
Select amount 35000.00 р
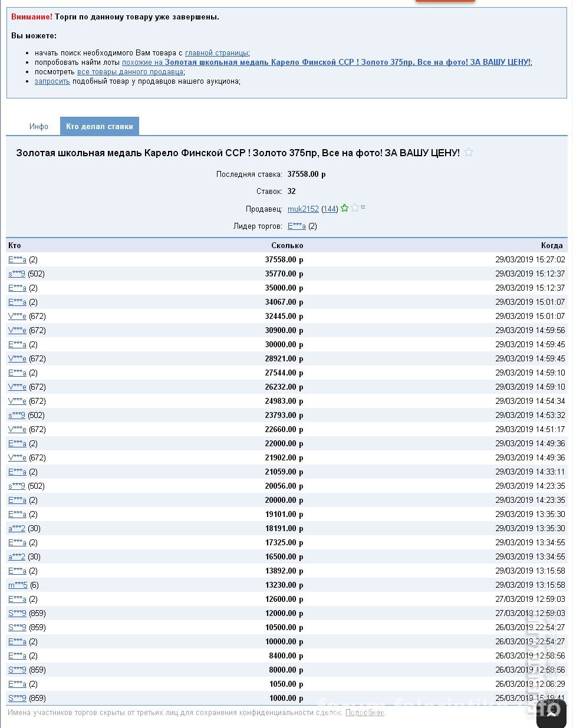[284, 288]
